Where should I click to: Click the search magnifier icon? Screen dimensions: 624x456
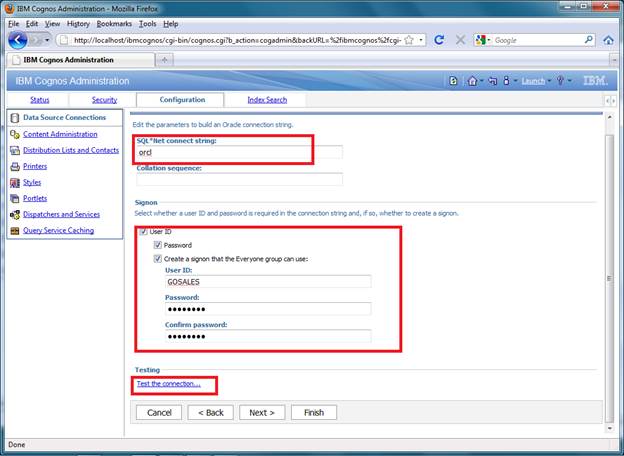tap(588, 40)
